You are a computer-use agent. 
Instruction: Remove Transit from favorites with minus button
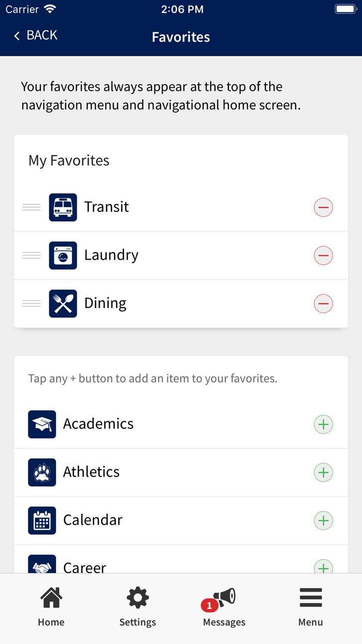click(x=323, y=207)
